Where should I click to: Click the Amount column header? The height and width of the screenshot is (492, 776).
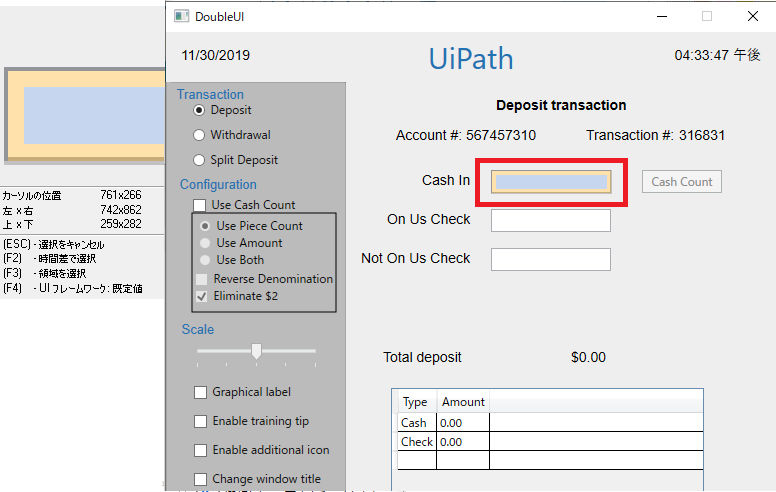pyautogui.click(x=463, y=402)
